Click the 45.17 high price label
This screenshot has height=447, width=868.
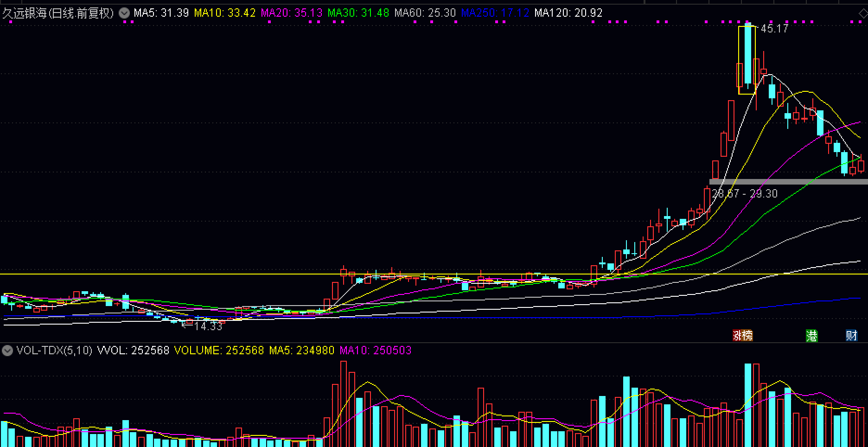click(x=774, y=29)
